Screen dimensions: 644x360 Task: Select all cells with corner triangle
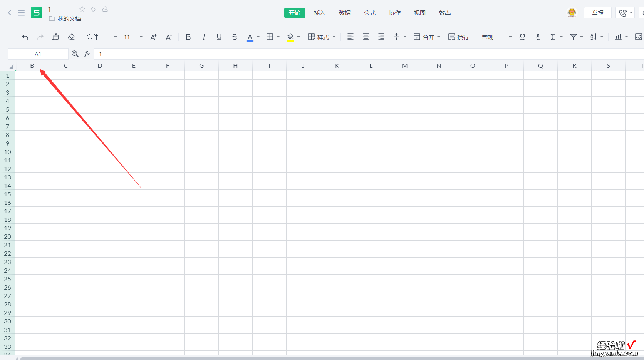tap(11, 67)
